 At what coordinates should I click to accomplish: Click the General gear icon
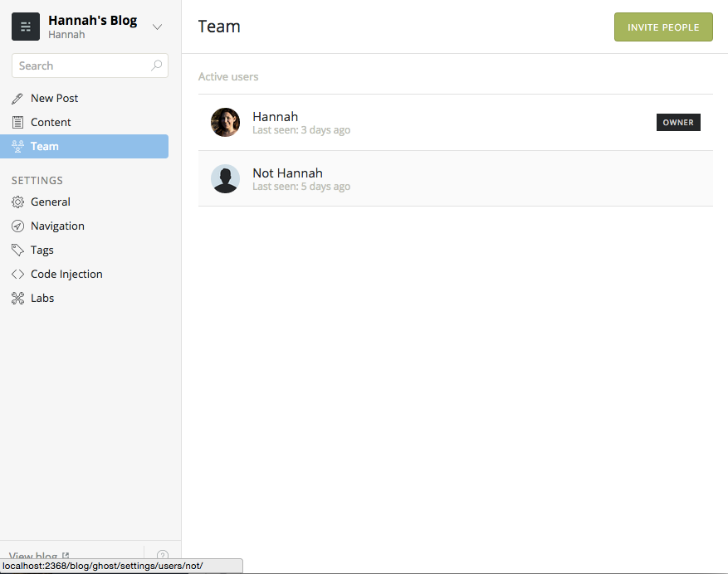pyautogui.click(x=17, y=202)
